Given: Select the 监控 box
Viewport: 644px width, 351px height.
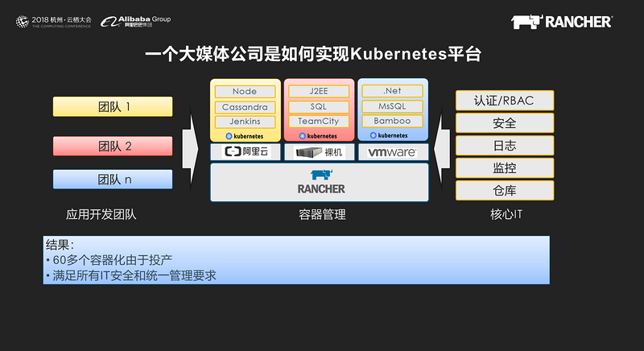Looking at the screenshot, I should (x=505, y=168).
